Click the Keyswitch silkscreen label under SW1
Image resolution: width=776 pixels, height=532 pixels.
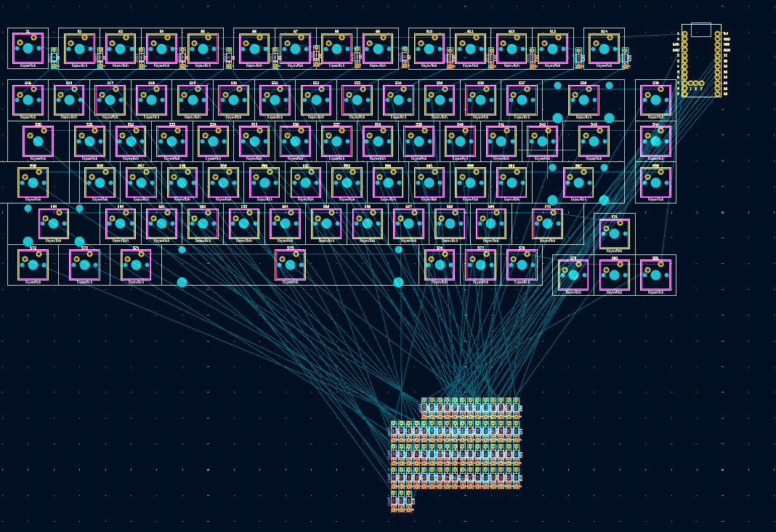tap(29, 65)
